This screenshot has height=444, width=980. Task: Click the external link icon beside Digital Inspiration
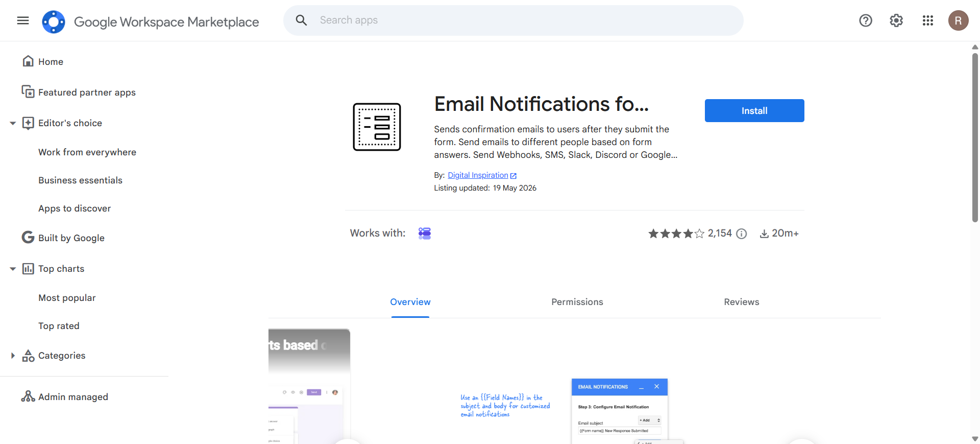(513, 176)
